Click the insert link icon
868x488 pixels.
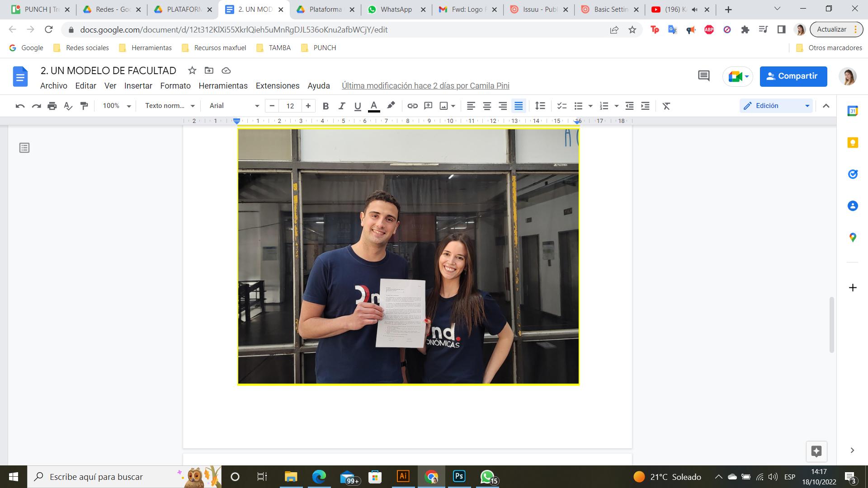(x=412, y=106)
